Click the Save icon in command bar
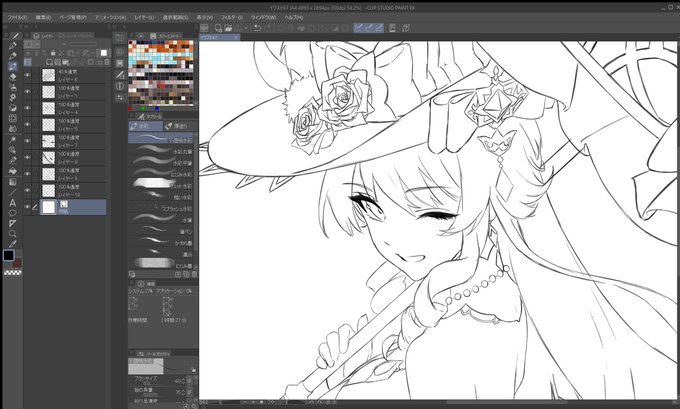Viewport: 680px width, 409px height. pos(238,28)
